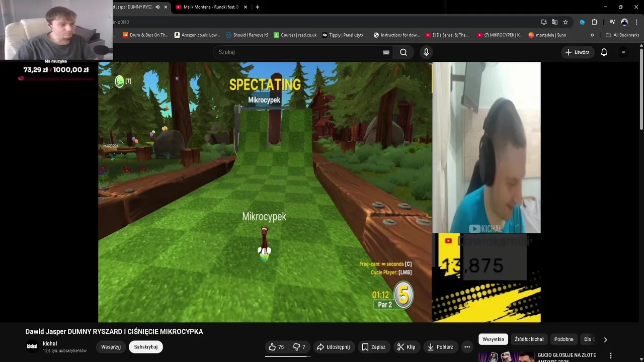Open Instructions for dow... bookmark

tap(396, 35)
